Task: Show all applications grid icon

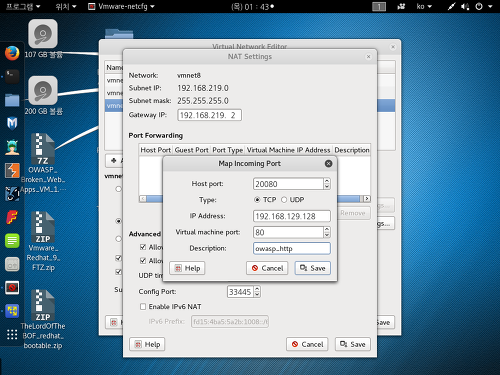Action: [12, 334]
